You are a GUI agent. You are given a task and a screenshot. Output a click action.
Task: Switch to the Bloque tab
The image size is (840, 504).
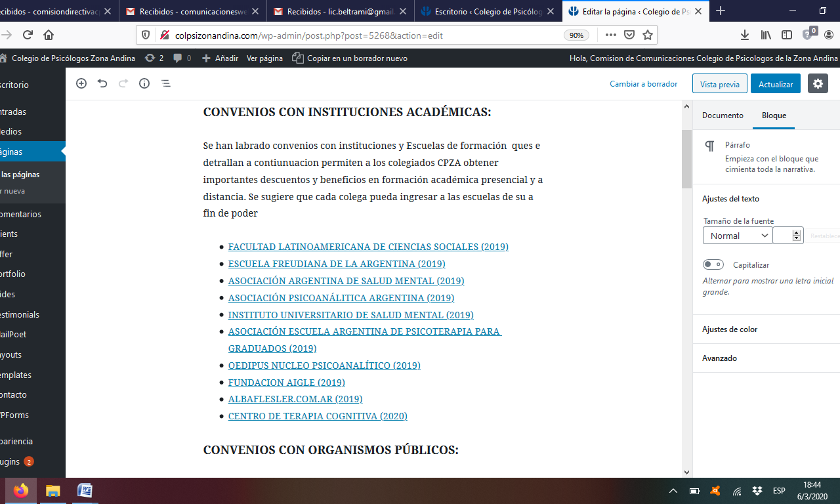point(774,115)
